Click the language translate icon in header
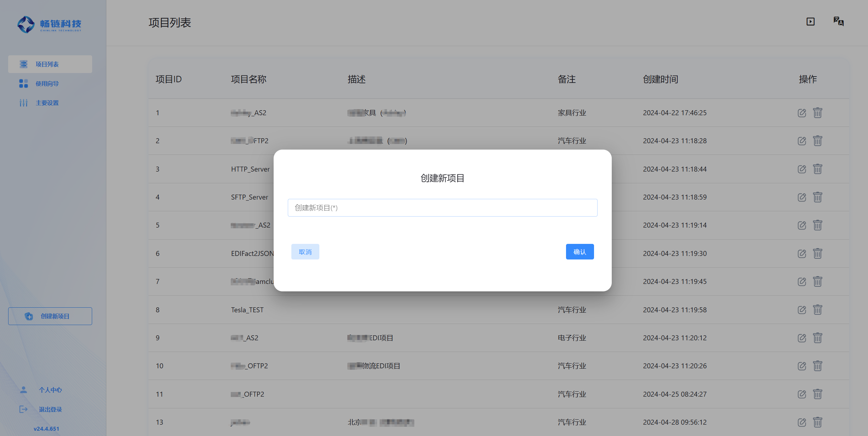The height and width of the screenshot is (436, 868). pos(838,22)
